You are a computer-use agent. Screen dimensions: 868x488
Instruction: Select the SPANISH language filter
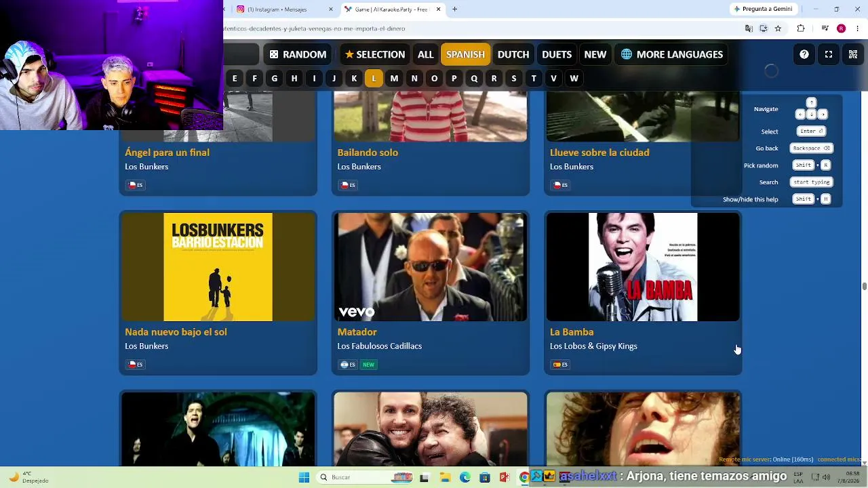click(x=465, y=54)
